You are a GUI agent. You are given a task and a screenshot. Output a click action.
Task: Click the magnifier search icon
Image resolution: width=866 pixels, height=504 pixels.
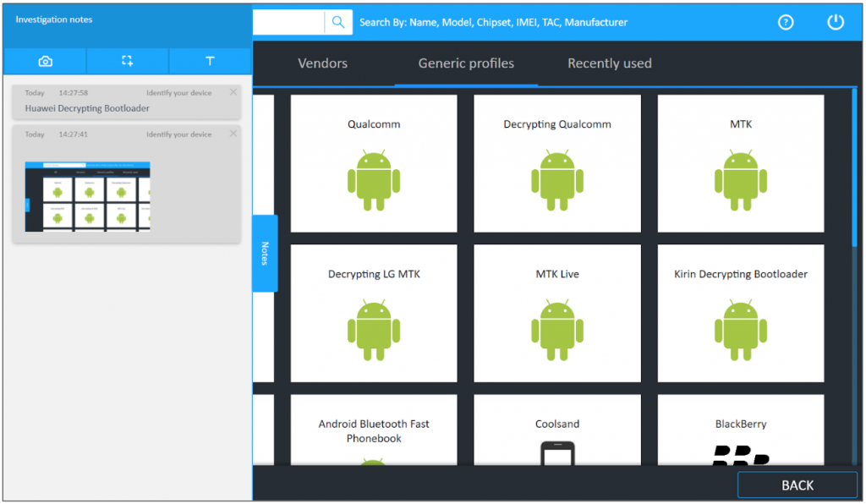(x=338, y=22)
